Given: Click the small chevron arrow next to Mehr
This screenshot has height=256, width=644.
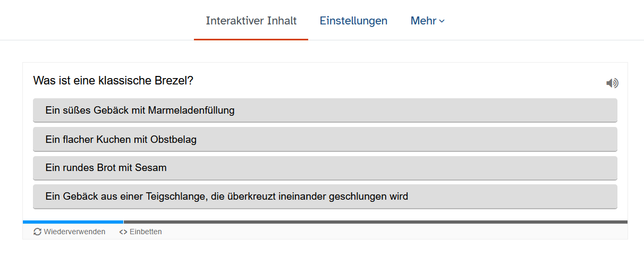Looking at the screenshot, I should tap(442, 21).
